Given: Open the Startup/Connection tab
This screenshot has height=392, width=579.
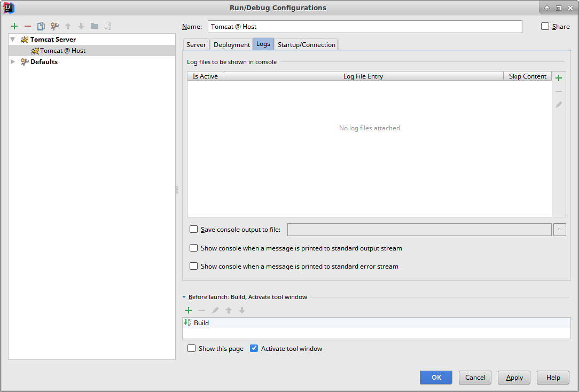Looking at the screenshot, I should coord(306,45).
